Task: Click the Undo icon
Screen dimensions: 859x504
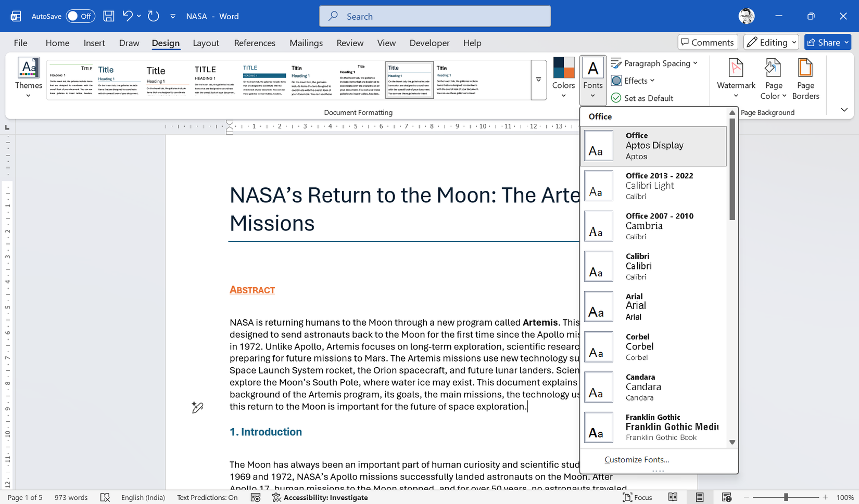Action: 127,16
